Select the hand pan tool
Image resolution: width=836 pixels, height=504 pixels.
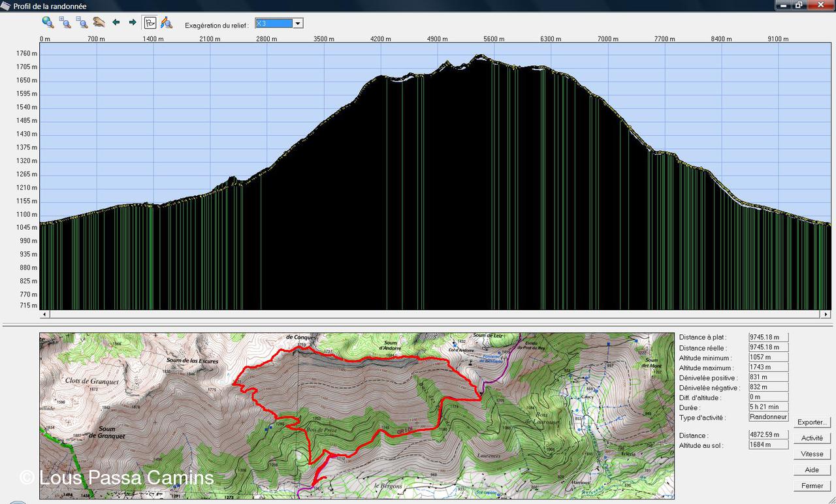tap(99, 22)
